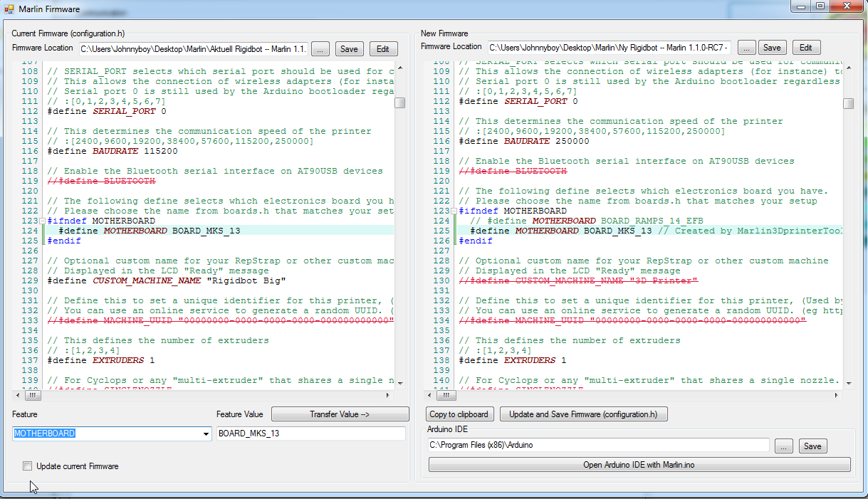This screenshot has width=868, height=499.
Task: Click Update and Save Firmware button
Action: tap(583, 414)
